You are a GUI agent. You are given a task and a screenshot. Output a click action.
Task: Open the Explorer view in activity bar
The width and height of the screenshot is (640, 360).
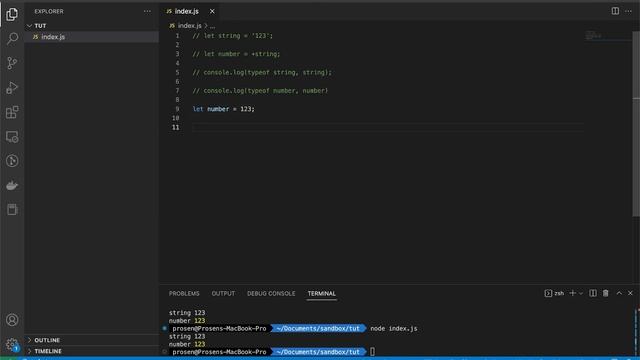[x=12, y=14]
